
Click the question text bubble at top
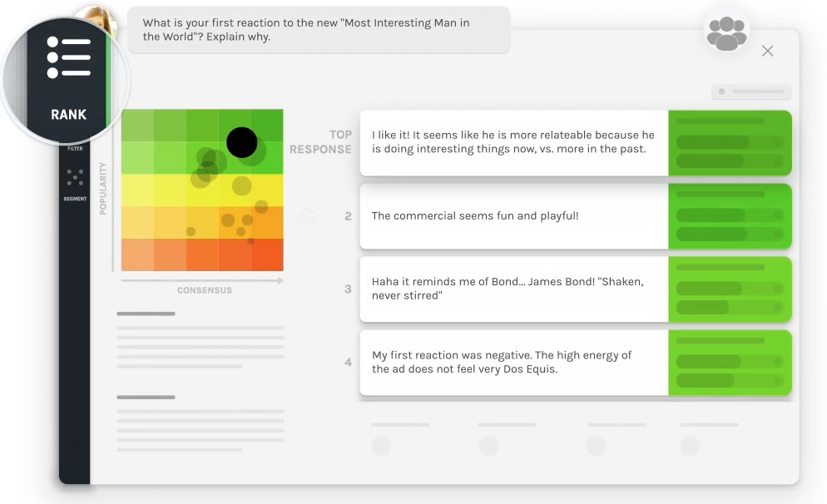[x=319, y=30]
